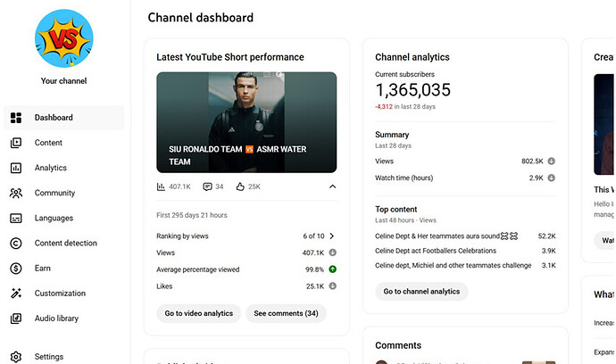
Task: Open Customization magic wand icon
Action: [16, 294]
